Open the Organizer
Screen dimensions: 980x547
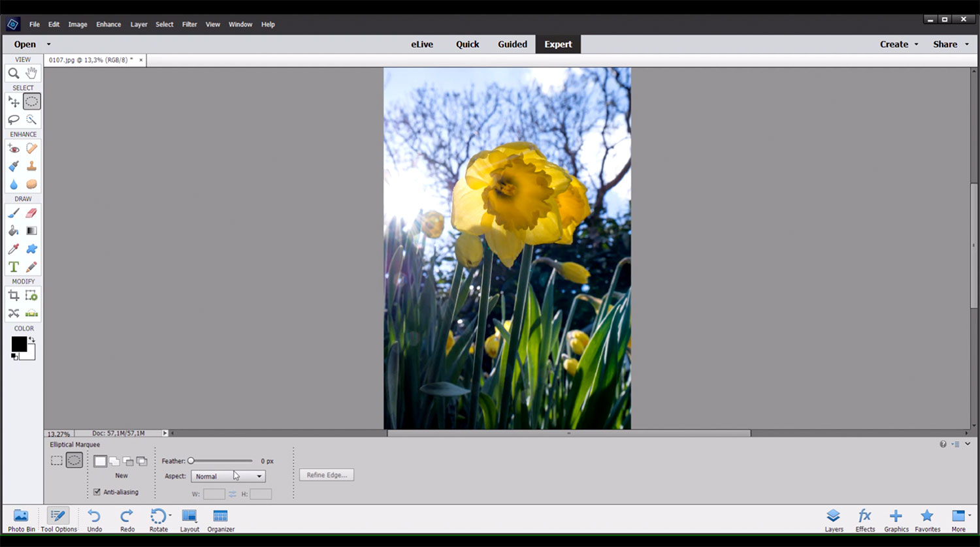point(221,520)
